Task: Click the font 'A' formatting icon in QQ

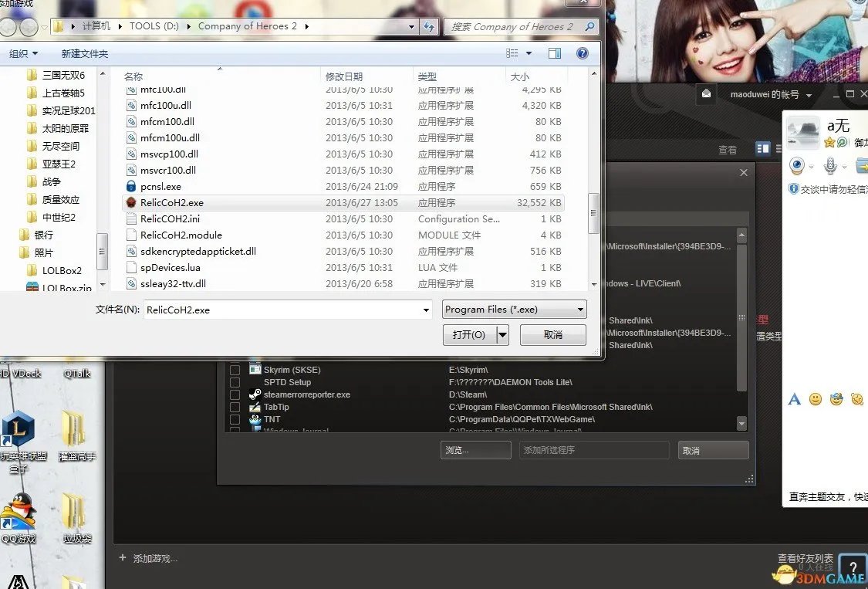Action: click(794, 399)
